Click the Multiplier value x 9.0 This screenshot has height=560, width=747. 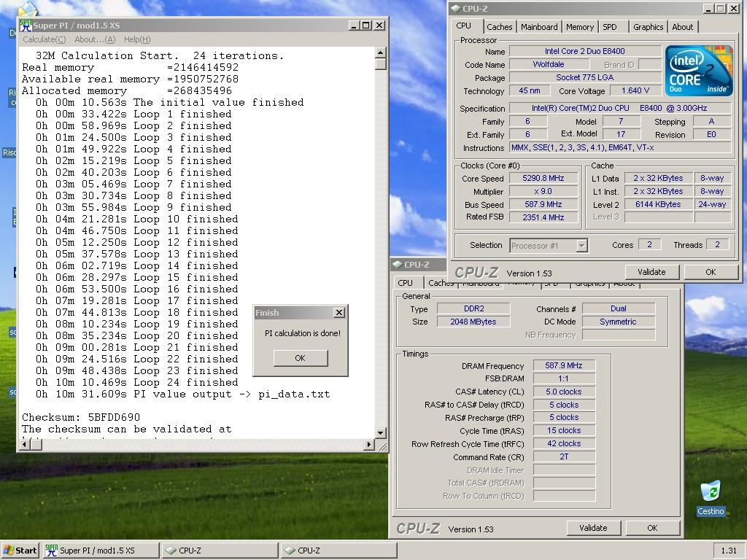(543, 191)
